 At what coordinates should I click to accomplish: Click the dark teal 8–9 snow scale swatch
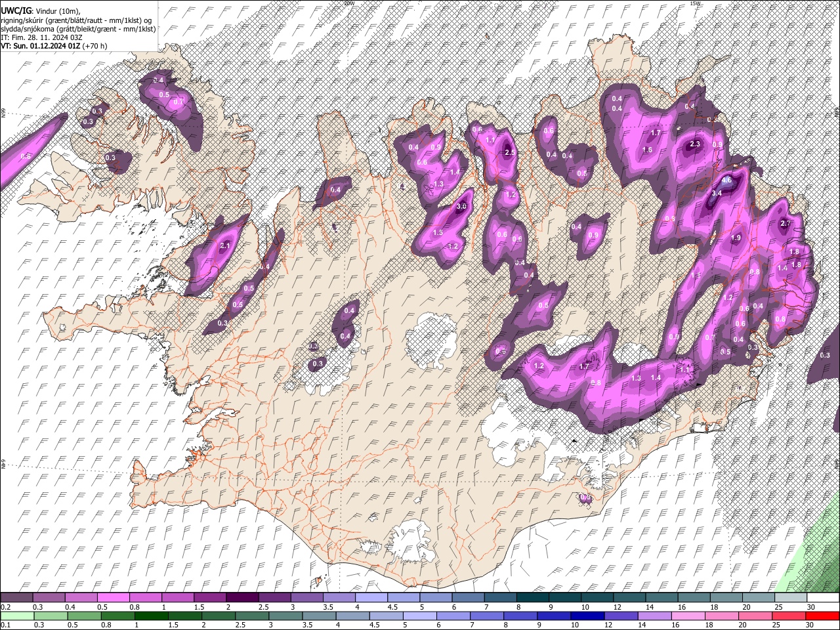pos(533,597)
